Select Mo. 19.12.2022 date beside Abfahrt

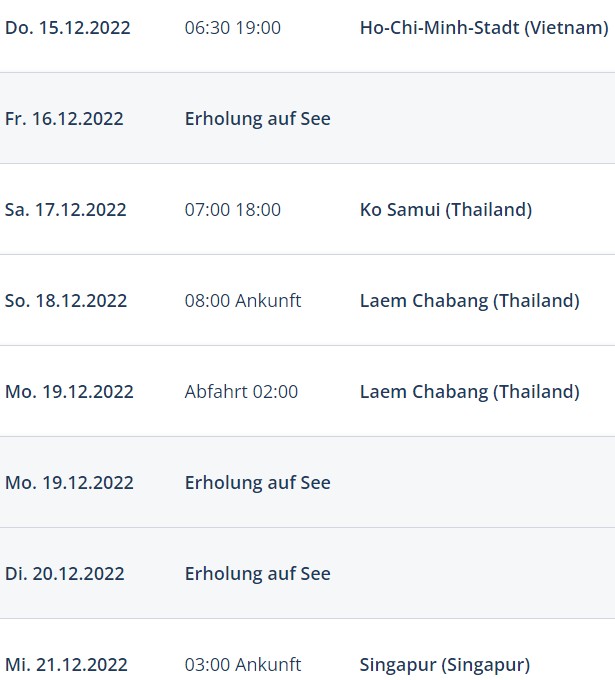pos(69,392)
